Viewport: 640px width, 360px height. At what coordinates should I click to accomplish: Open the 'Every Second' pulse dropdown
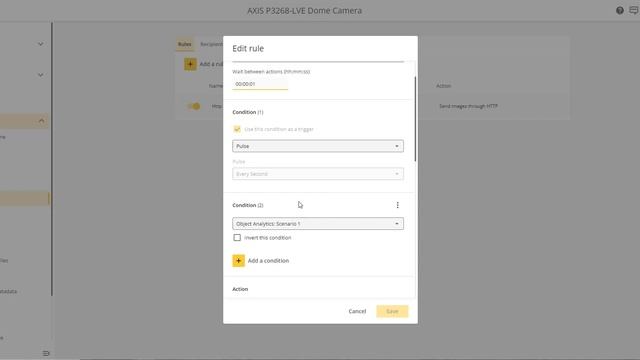point(318,174)
